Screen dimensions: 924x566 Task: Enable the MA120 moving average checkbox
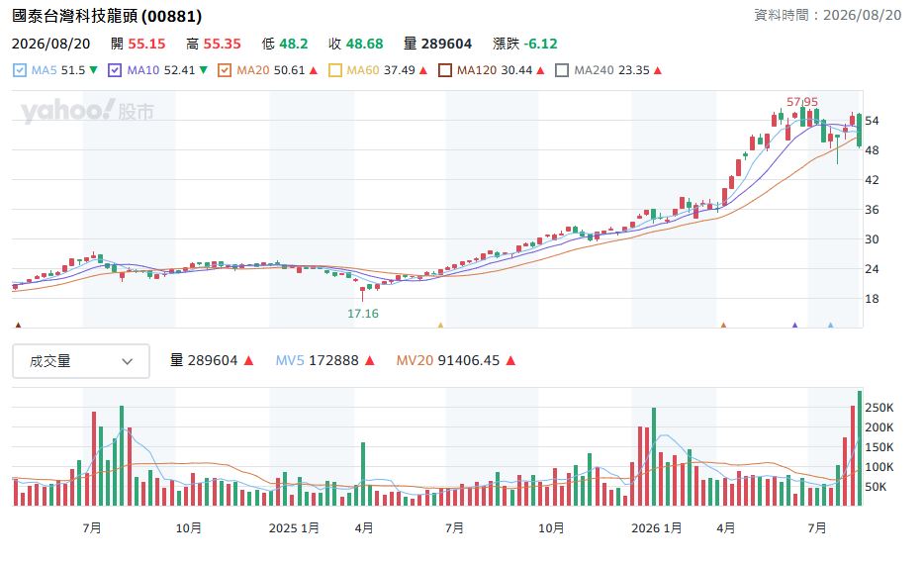click(445, 70)
